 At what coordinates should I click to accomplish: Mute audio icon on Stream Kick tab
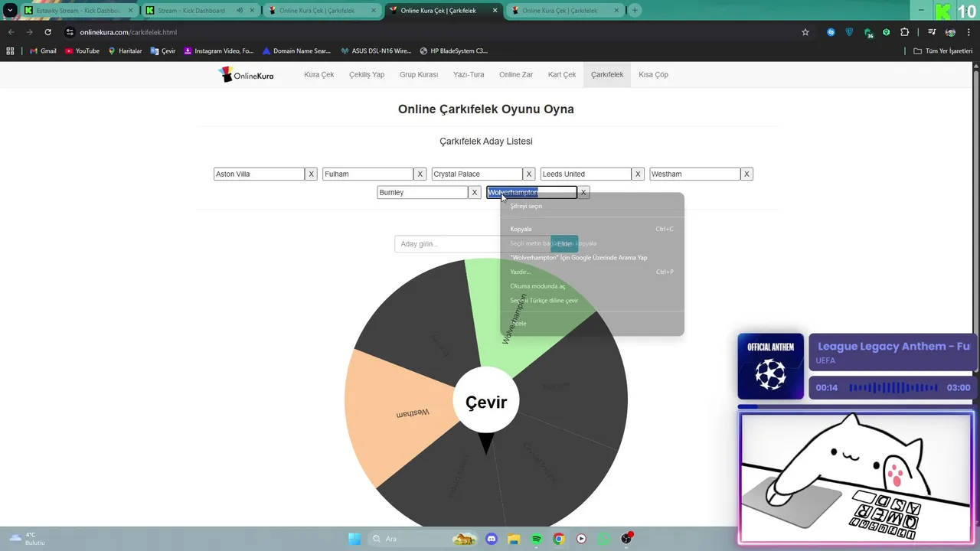tap(240, 11)
